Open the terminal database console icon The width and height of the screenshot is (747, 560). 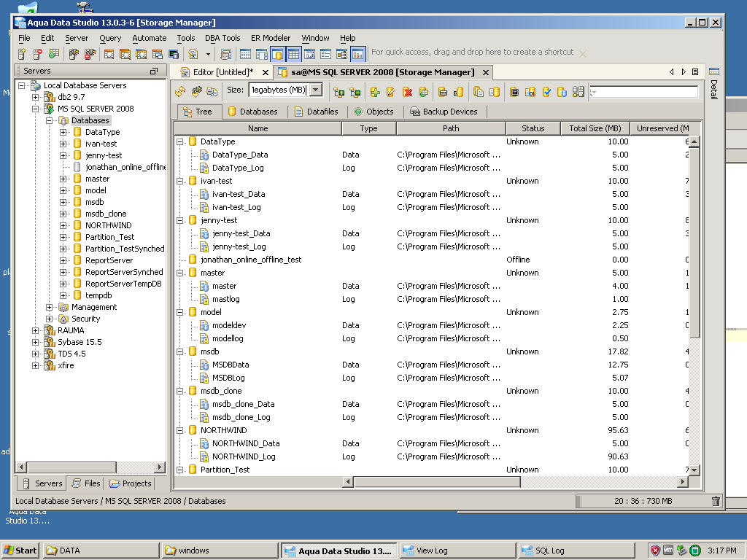pos(174,54)
